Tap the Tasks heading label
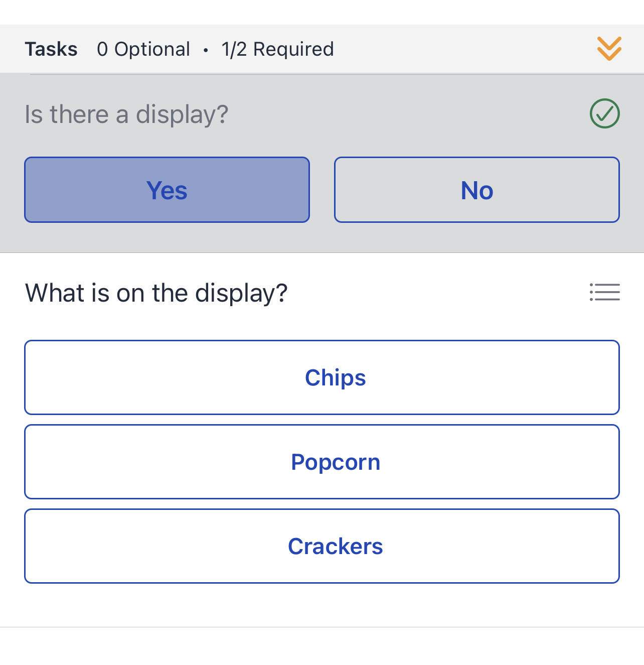 coord(51,49)
